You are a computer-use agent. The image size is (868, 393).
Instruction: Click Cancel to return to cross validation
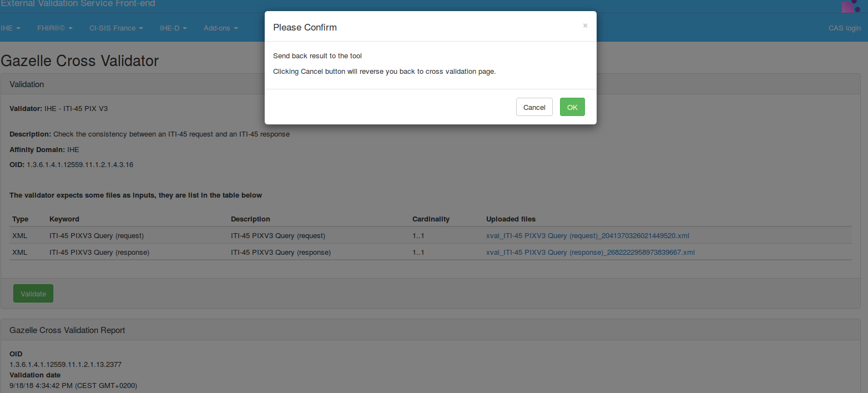tap(534, 107)
